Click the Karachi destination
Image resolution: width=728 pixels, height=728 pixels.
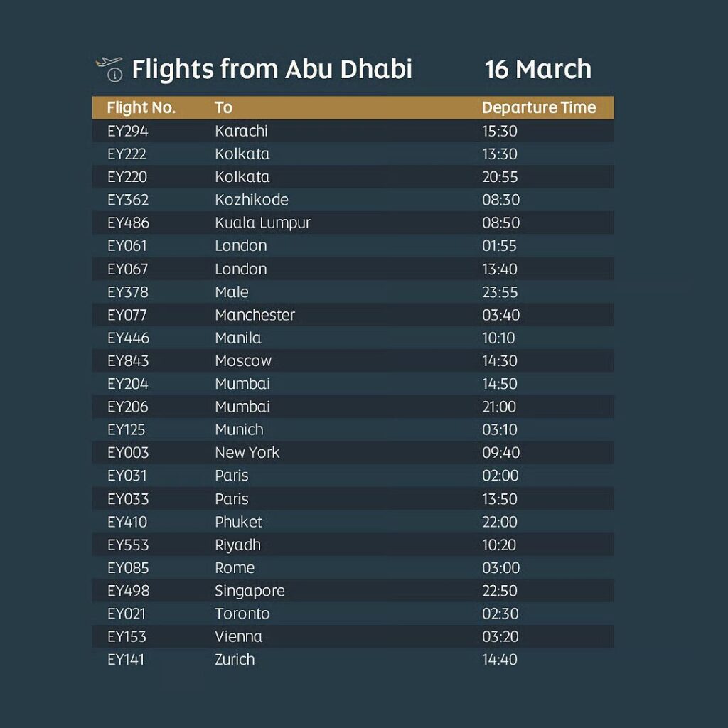(x=241, y=131)
